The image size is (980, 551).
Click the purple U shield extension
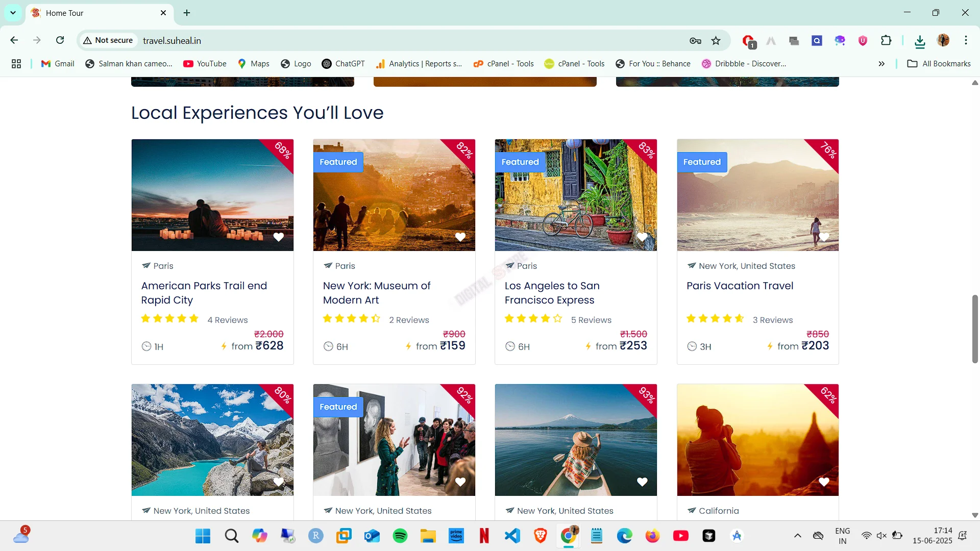coord(863,41)
